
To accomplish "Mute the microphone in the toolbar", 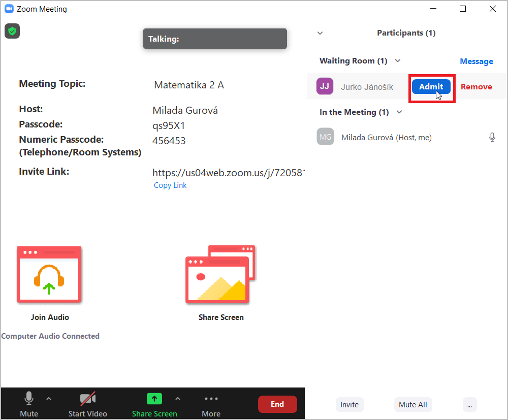I will [x=29, y=404].
